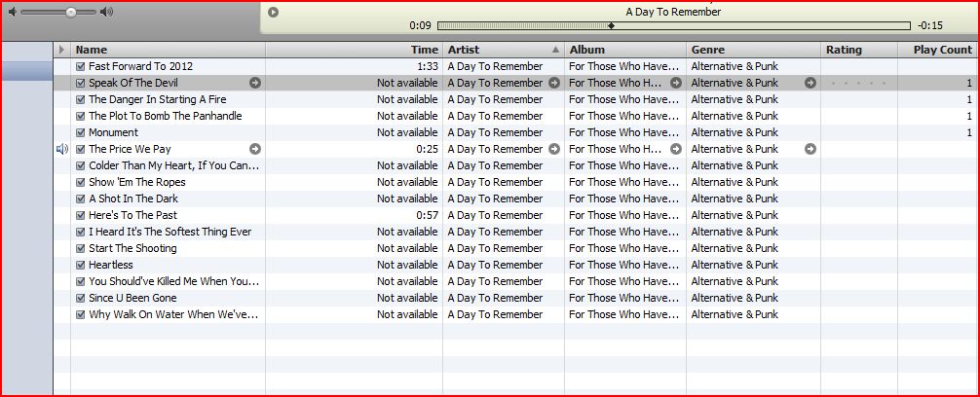Toggle the remaining time display -0:15

tap(930, 25)
